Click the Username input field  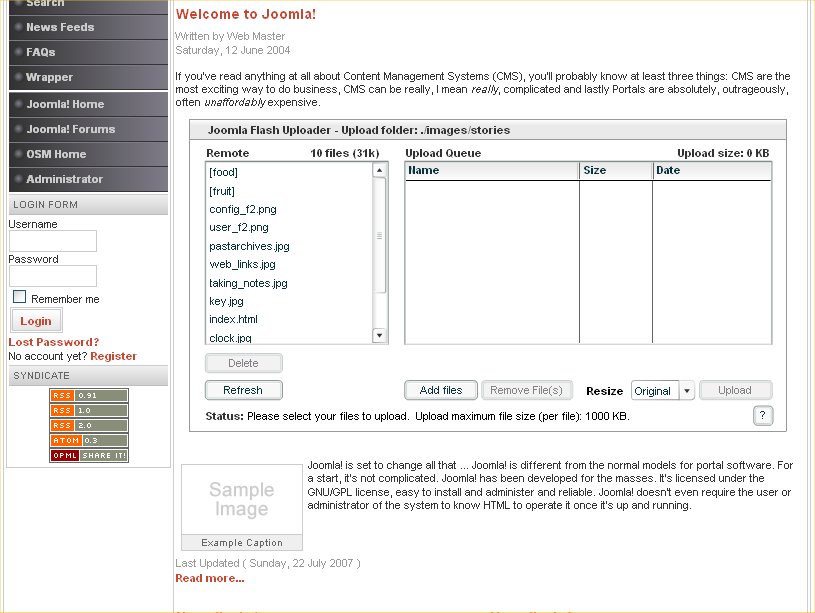53,241
